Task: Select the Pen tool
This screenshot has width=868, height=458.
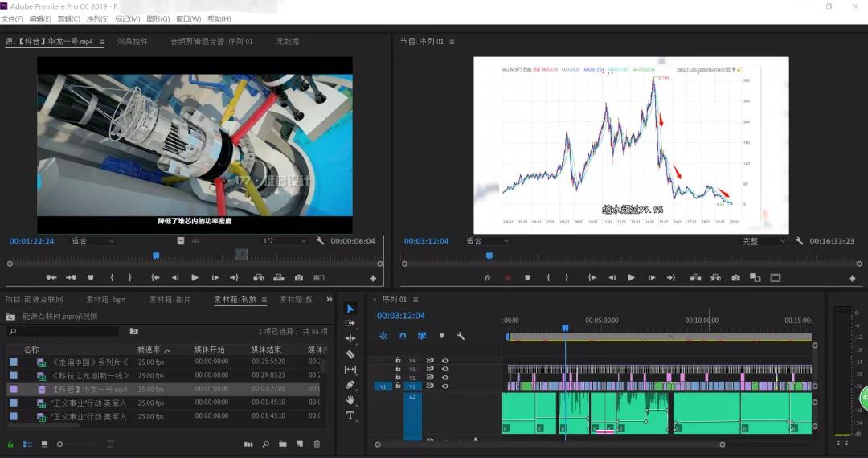Action: coord(350,384)
